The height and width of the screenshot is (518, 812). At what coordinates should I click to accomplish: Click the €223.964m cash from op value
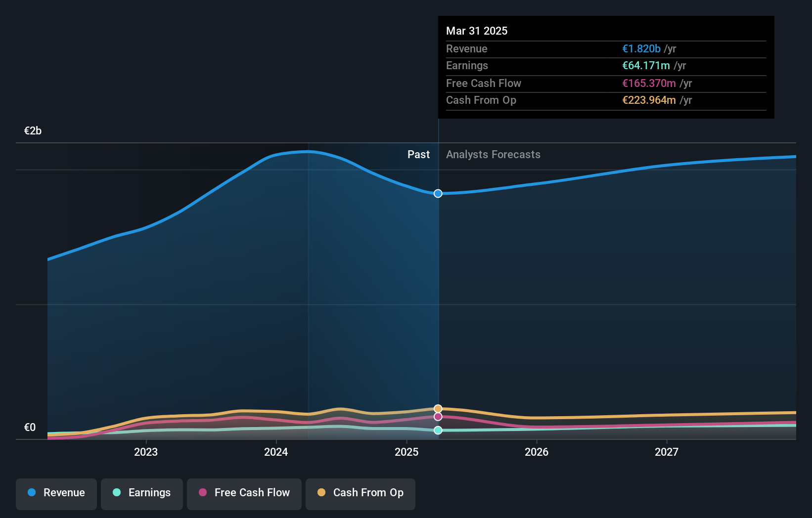coord(649,100)
